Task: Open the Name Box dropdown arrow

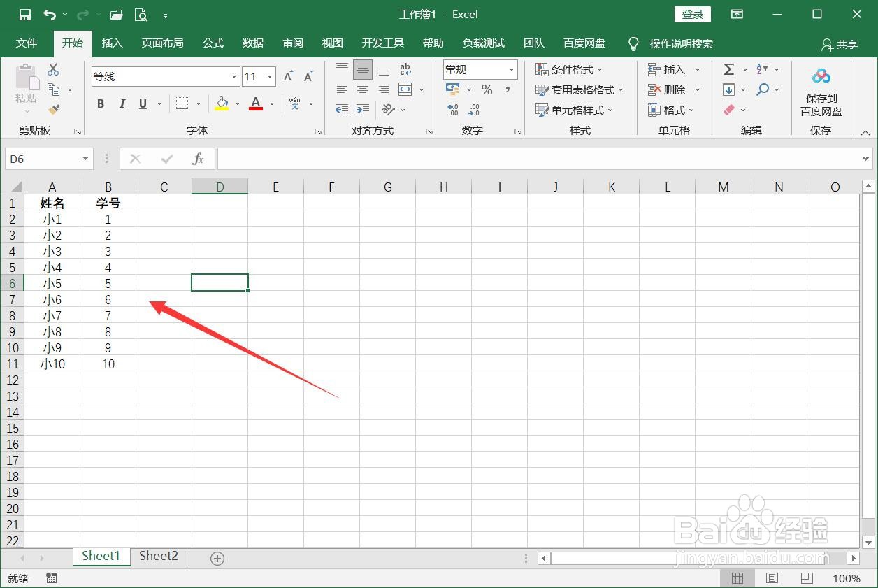Action: pos(84,159)
